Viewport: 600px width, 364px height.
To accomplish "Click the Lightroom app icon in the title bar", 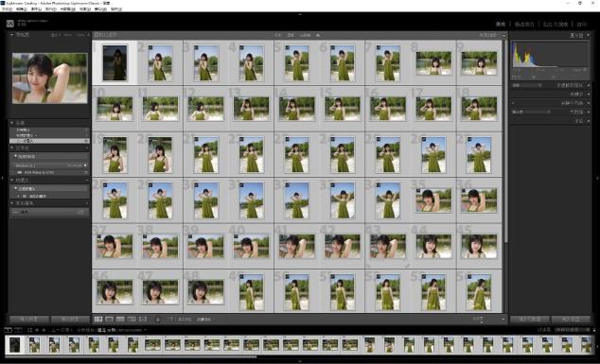I will coord(3,3).
